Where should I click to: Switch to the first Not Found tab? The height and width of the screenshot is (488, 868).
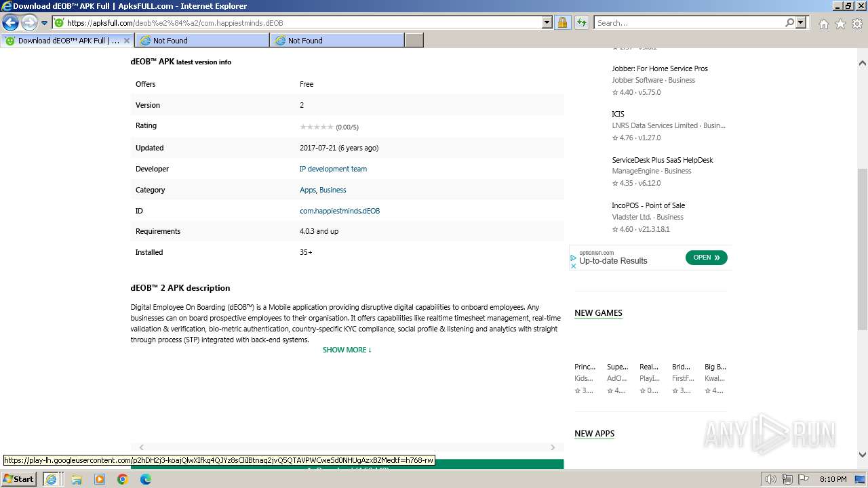pos(203,41)
